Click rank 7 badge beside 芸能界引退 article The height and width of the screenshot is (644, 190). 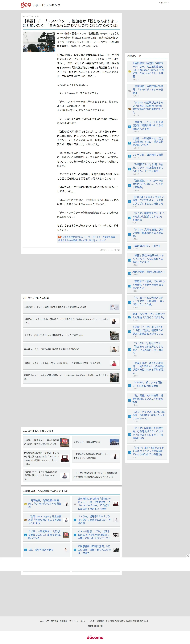25,550
